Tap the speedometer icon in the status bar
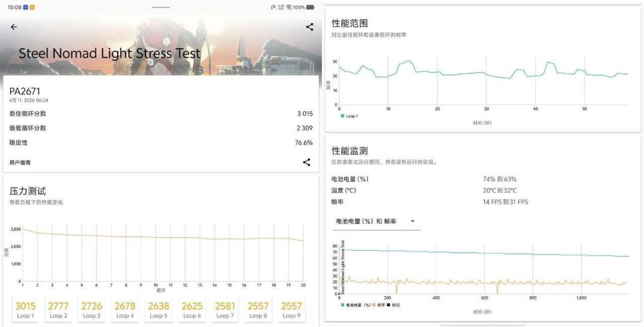 point(274,7)
